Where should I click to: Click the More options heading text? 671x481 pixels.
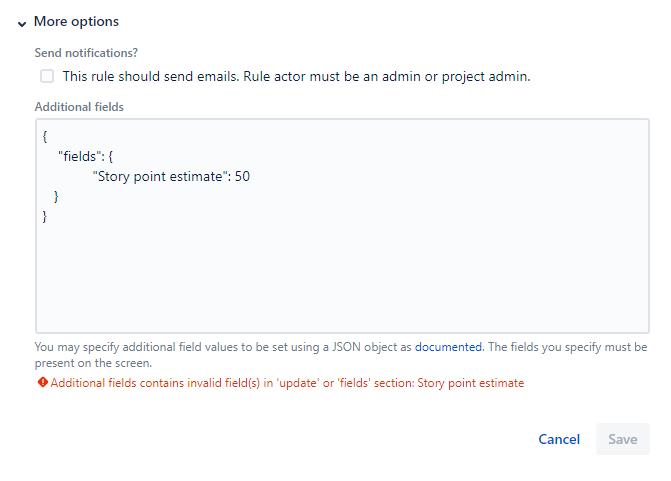[x=76, y=21]
